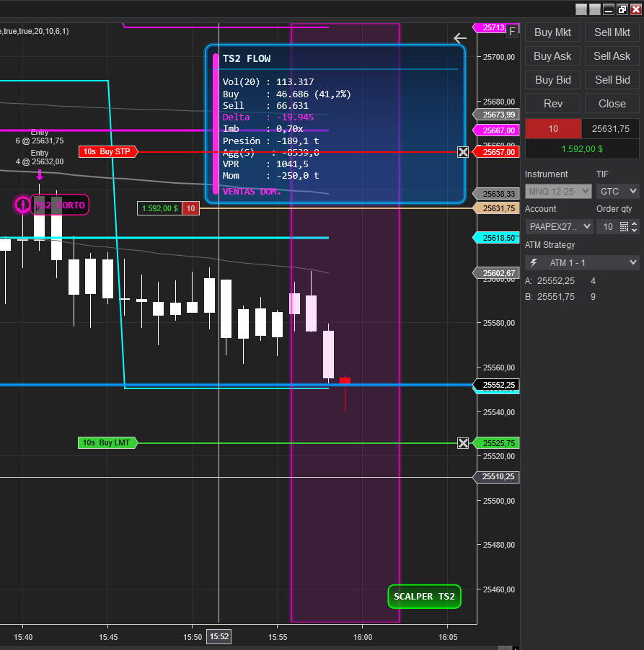Viewport: 644px width, 650px height.
Task: Click the magenta entry arrow marker
Action: coord(40,174)
